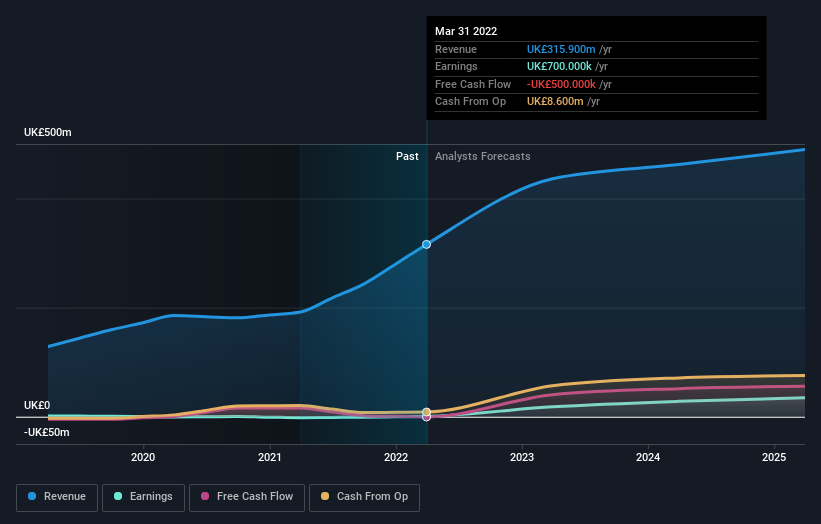Click the UK£0 y-axis label
This screenshot has width=821, height=524.
click(x=37, y=405)
